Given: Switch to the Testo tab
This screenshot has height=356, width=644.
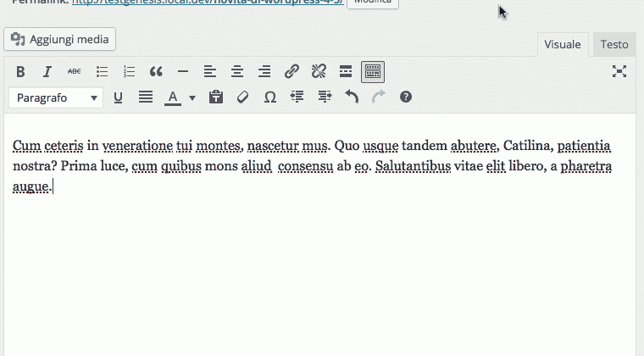Looking at the screenshot, I should coord(614,44).
